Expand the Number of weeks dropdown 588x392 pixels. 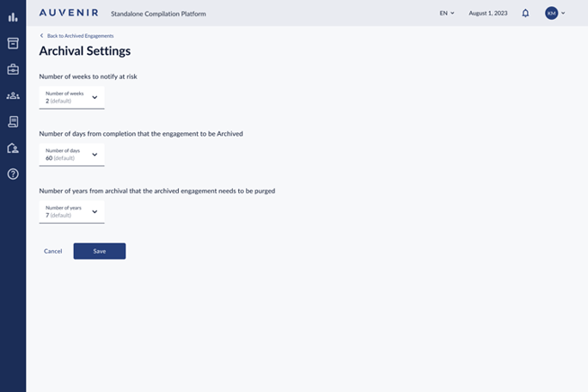(x=72, y=97)
